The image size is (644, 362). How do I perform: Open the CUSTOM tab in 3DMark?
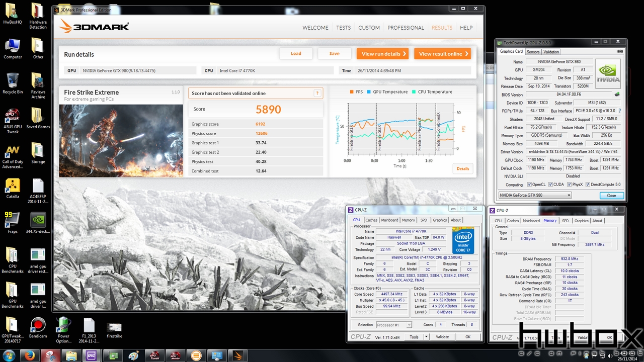pos(369,28)
